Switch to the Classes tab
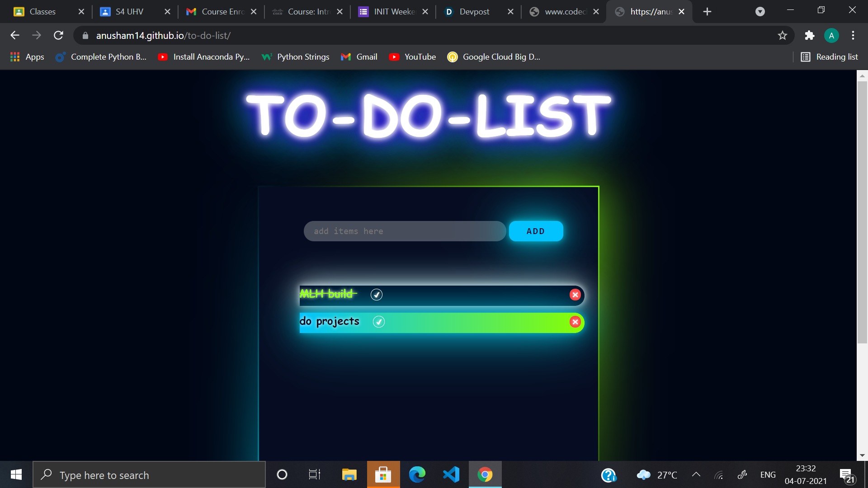868x488 pixels. tap(42, 12)
